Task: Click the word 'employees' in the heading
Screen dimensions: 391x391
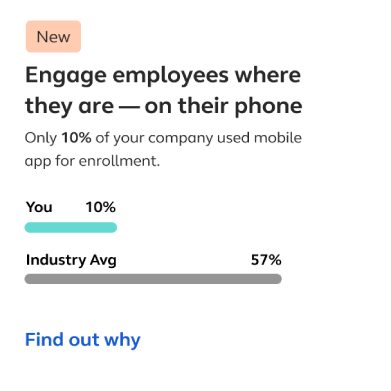Action: coord(171,76)
